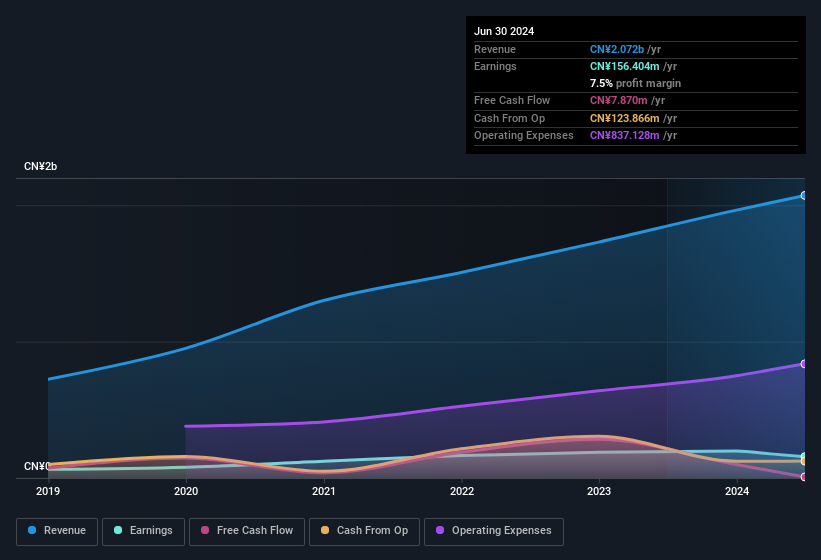Select the Revenue endpoint marker on chart
Viewport: 821px width, 560px height.
(804, 195)
